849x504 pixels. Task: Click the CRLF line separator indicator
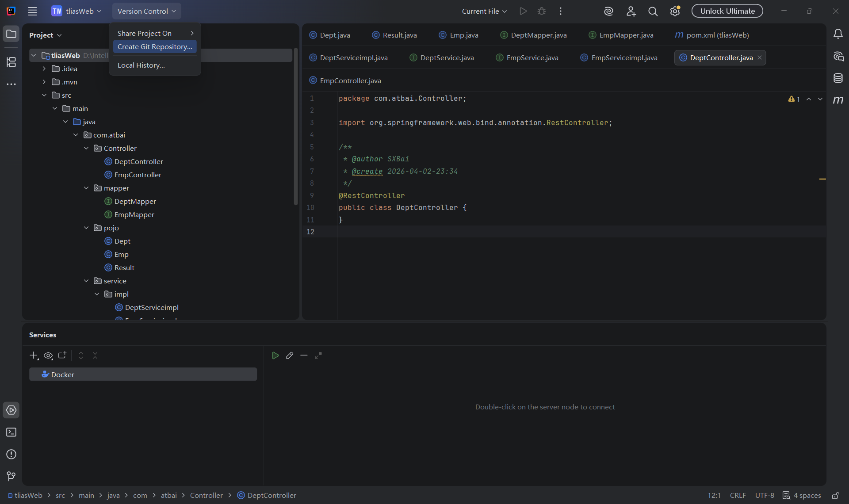point(738,495)
